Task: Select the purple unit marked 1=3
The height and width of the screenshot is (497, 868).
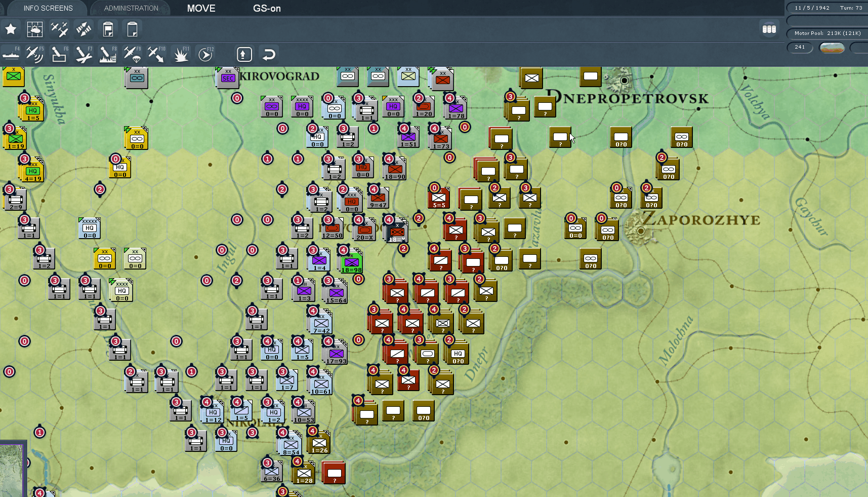Action: point(304,290)
